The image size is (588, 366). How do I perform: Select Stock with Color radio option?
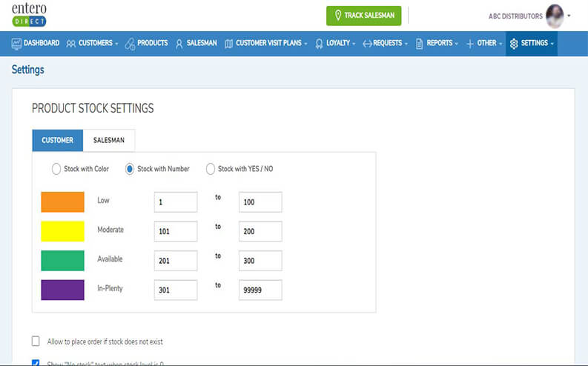tap(56, 169)
